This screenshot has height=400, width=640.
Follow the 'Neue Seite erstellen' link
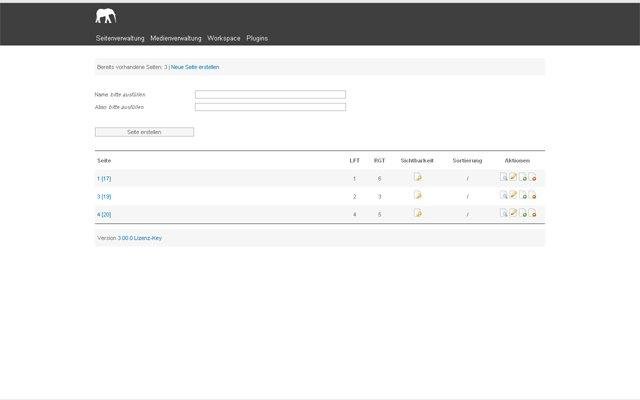coord(195,67)
